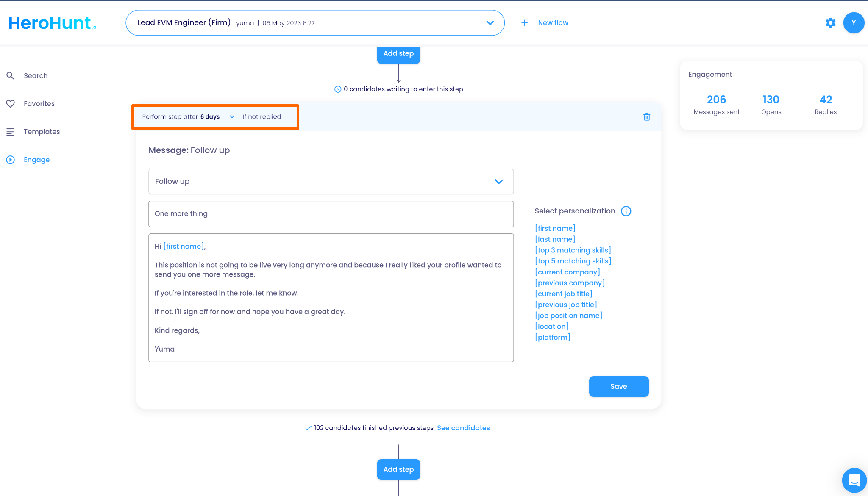This screenshot has height=496, width=868.
Task: Click the Search magnifier icon
Action: pyautogui.click(x=10, y=75)
